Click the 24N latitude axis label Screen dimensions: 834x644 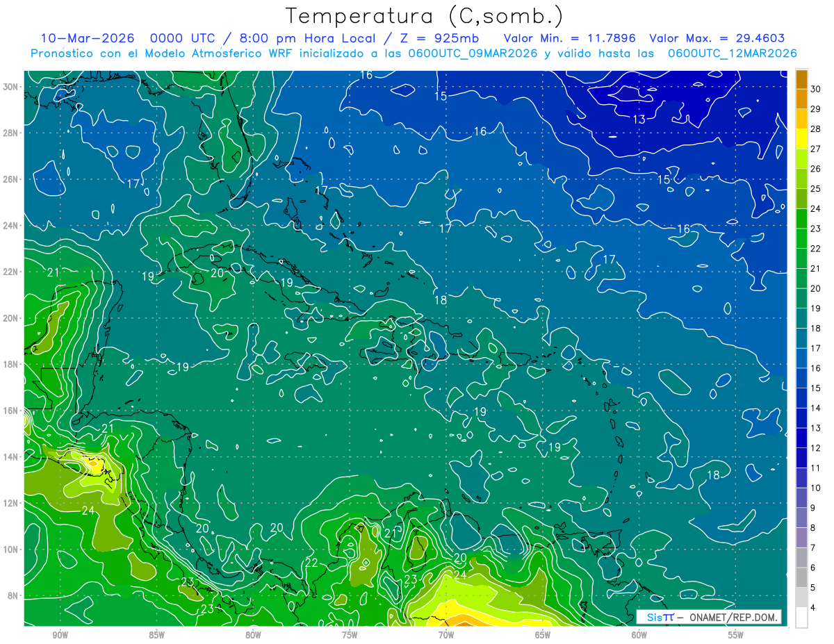(x=11, y=226)
